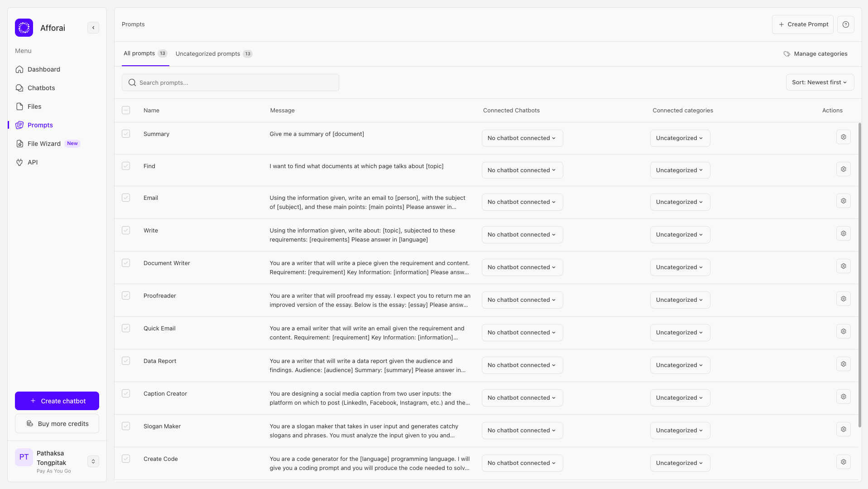868x489 pixels.
Task: Click the gear icon for Proofreader prompt
Action: (x=843, y=299)
